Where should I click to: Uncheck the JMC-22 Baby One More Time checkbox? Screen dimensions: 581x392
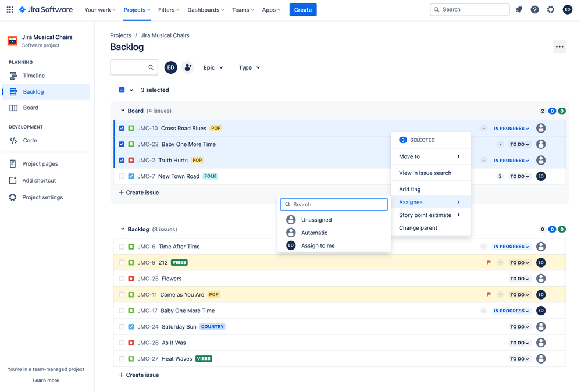(x=122, y=144)
